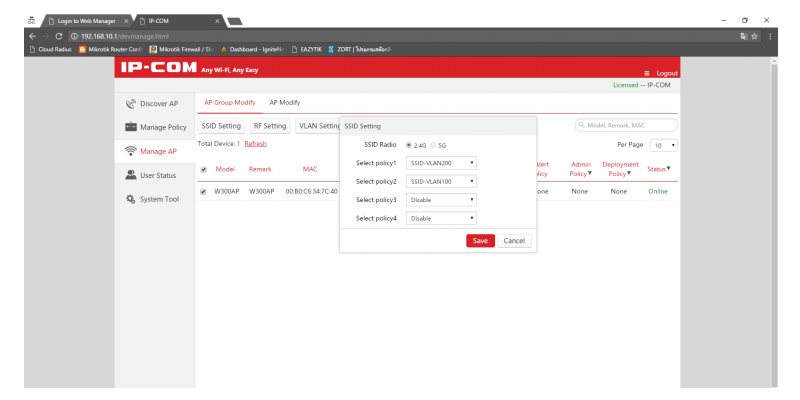Click the RF Setting button
The height and width of the screenshot is (400, 800).
270,126
